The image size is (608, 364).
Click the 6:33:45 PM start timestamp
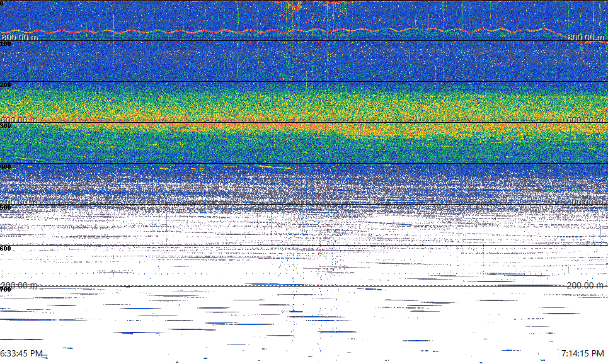[x=21, y=353]
